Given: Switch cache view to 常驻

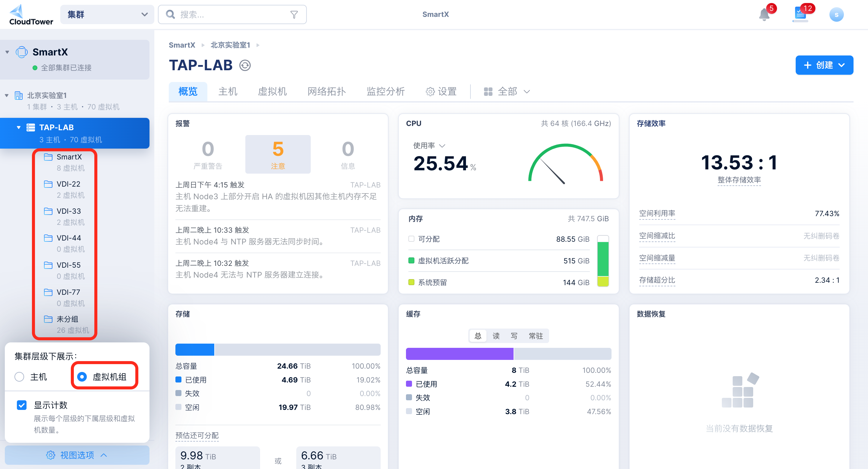Looking at the screenshot, I should pos(536,336).
